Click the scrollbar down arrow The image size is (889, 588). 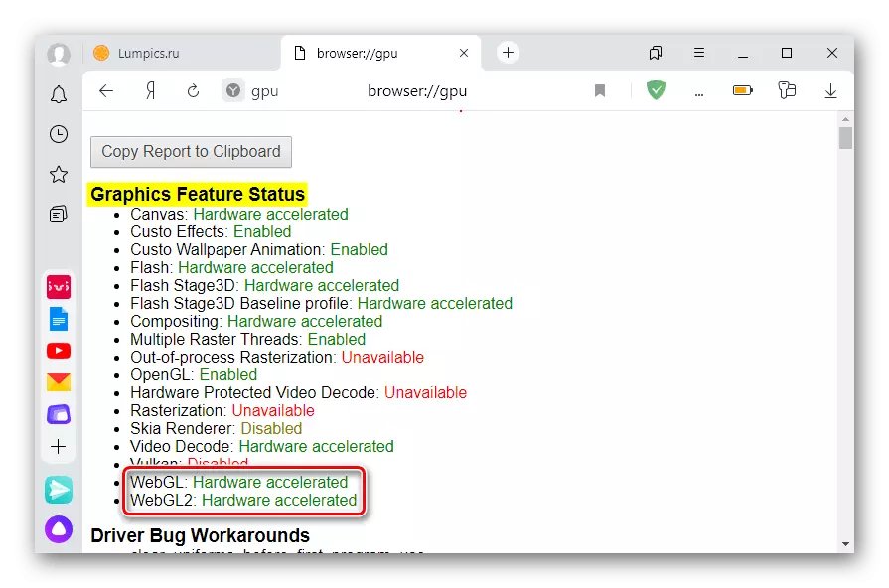pos(845,543)
